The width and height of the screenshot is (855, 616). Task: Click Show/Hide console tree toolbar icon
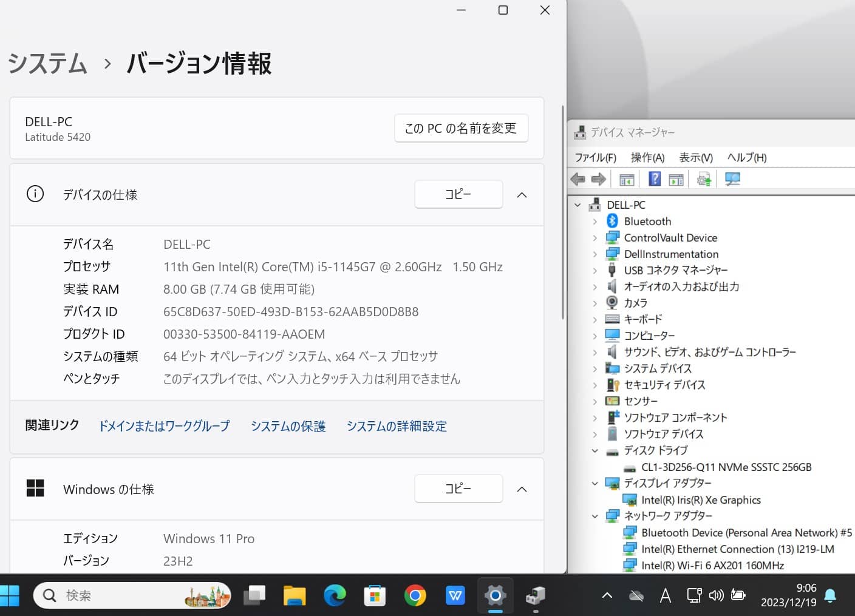pos(627,179)
